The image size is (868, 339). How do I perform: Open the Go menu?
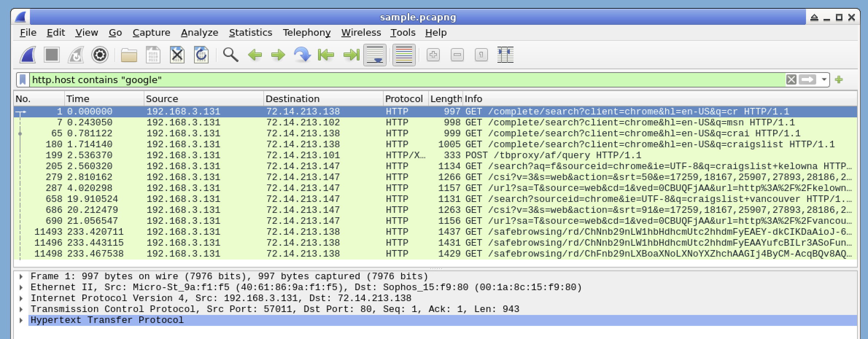[x=115, y=32]
